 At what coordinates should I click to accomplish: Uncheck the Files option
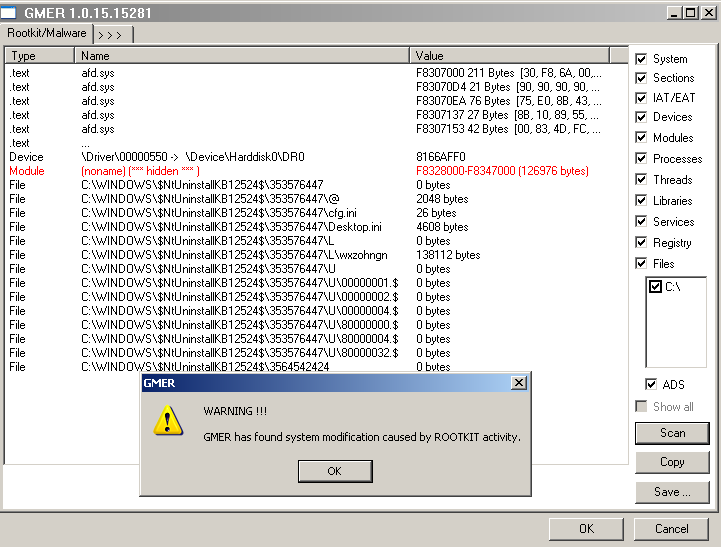(641, 263)
